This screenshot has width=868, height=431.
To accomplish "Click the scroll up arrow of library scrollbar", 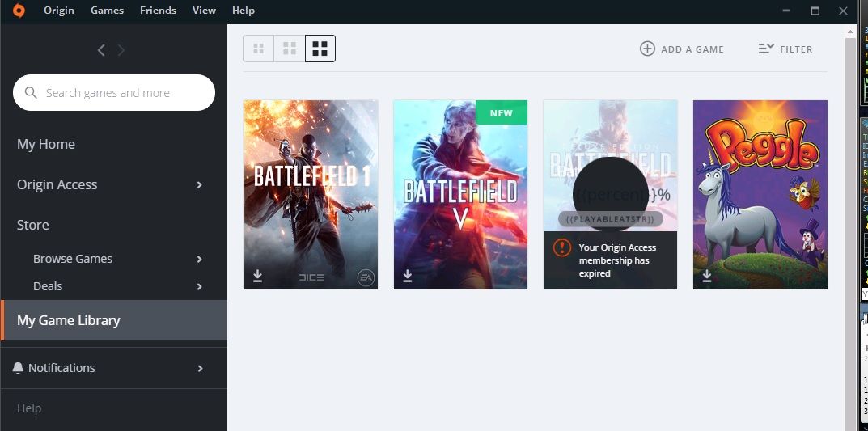I will [851, 32].
